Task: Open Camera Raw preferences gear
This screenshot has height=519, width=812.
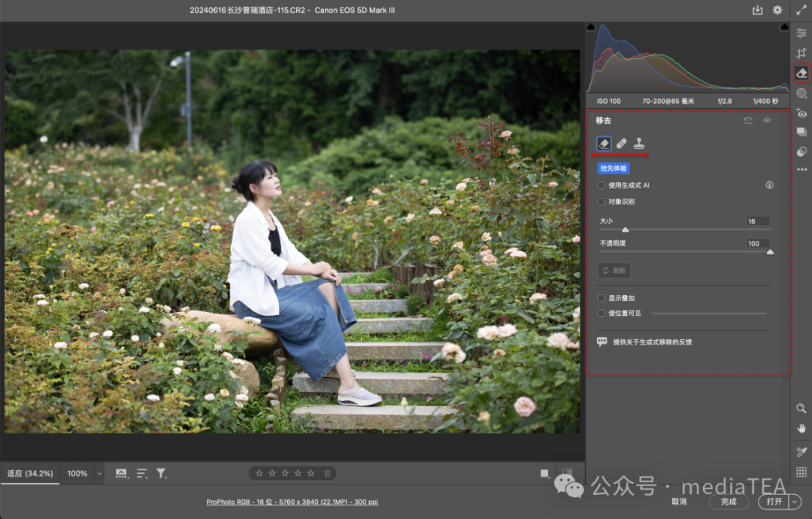Action: click(777, 10)
